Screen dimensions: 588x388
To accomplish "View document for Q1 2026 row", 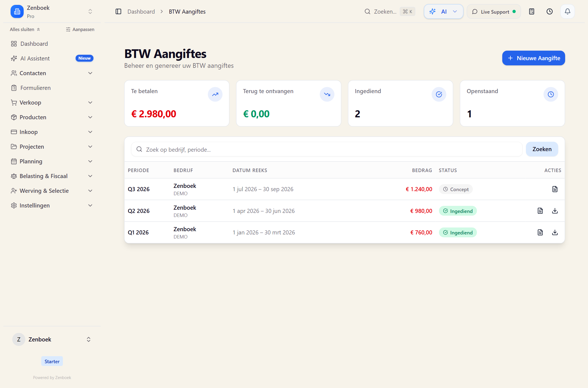I will click(x=540, y=232).
